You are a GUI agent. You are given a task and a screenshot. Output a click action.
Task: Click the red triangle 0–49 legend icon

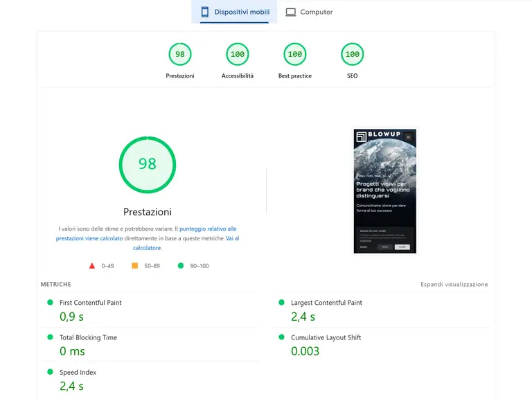coord(92,266)
